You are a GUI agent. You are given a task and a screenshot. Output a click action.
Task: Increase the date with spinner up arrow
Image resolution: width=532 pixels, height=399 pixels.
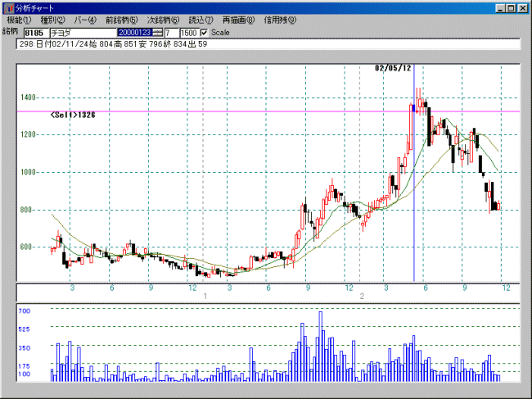point(157,30)
